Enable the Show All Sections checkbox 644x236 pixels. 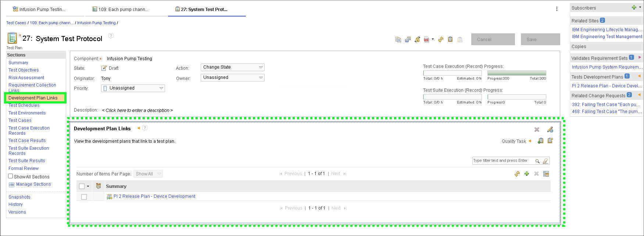pos(11,176)
